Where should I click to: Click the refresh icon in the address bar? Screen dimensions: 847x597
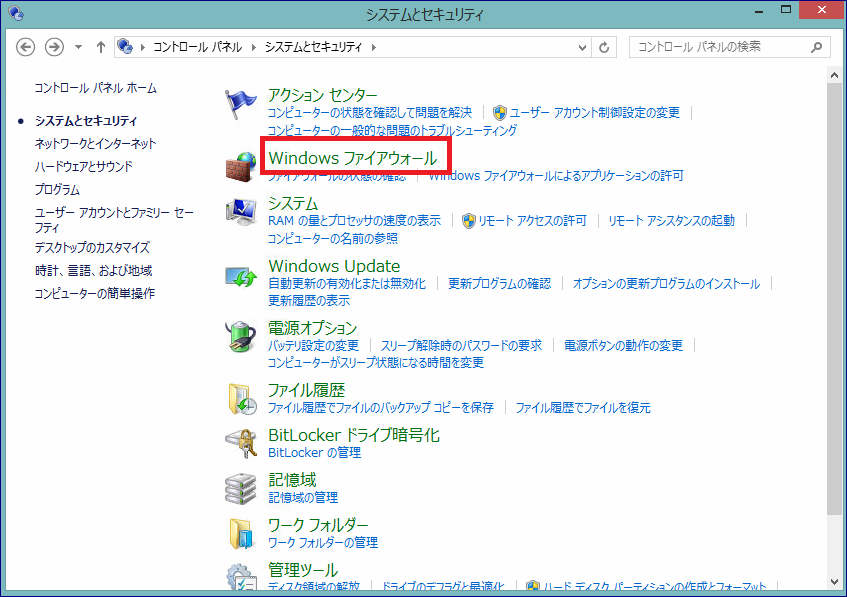coord(605,46)
